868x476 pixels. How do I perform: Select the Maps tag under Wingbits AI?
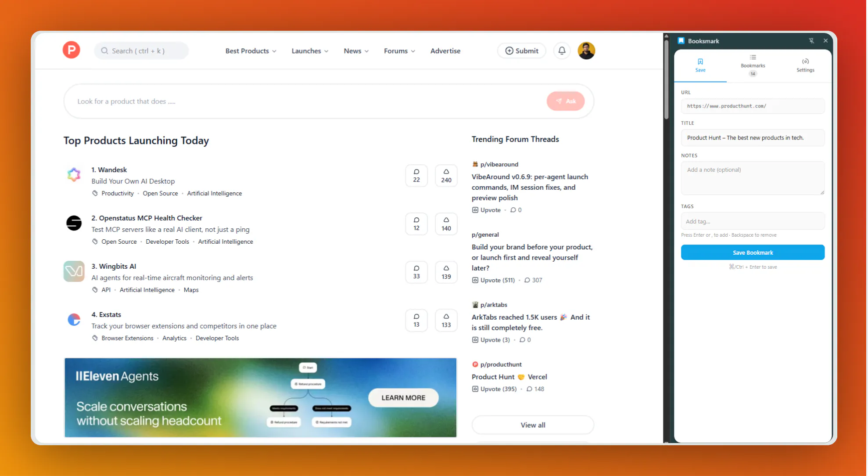coord(191,290)
